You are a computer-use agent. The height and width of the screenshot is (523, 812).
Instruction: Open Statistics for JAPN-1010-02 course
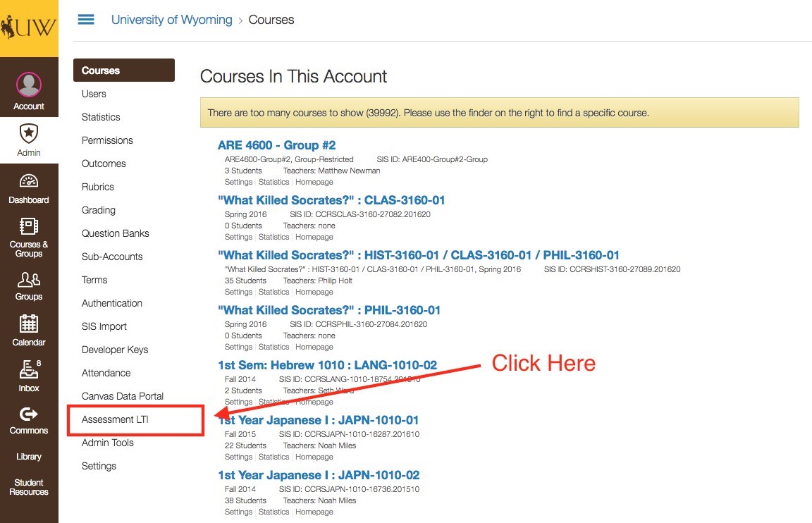tap(274, 512)
